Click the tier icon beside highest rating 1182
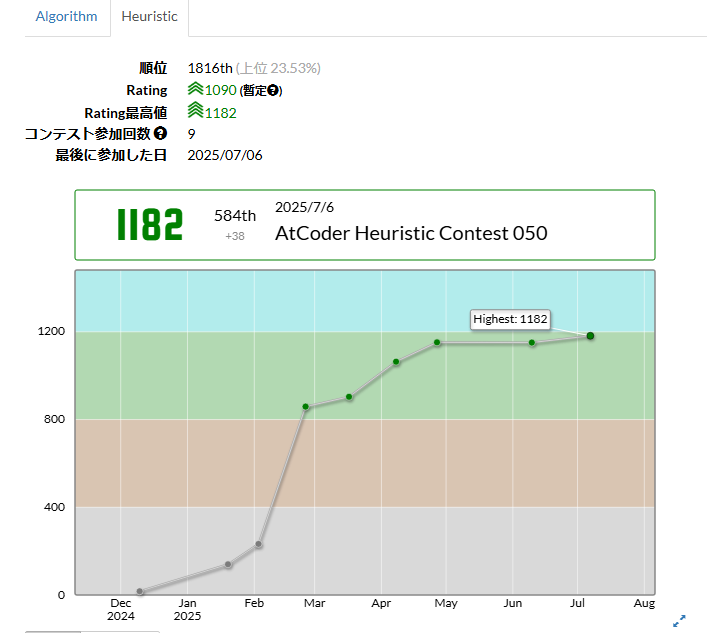This screenshot has width=707, height=633. coord(195,110)
